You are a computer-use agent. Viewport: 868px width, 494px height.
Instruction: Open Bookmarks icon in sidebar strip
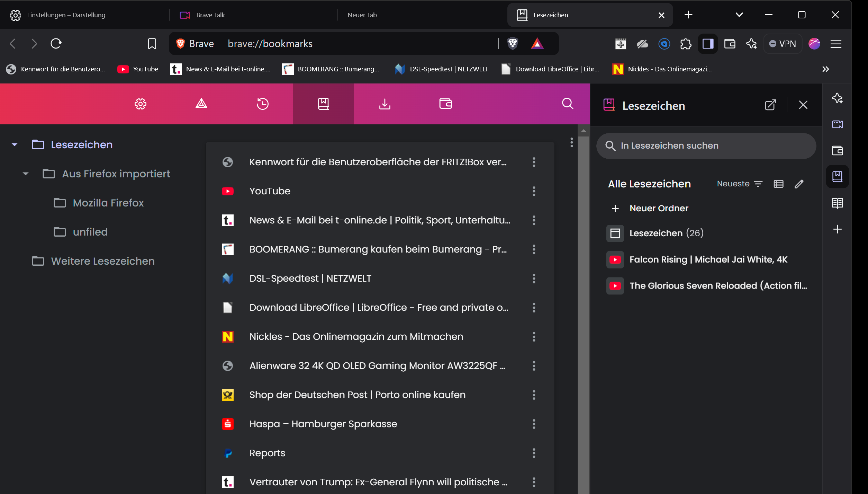point(838,177)
